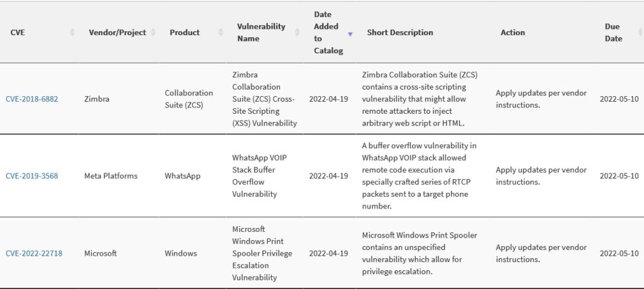This screenshot has width=644, height=289.
Task: Toggle the sort arrows beside the Product header
Action: point(221,33)
